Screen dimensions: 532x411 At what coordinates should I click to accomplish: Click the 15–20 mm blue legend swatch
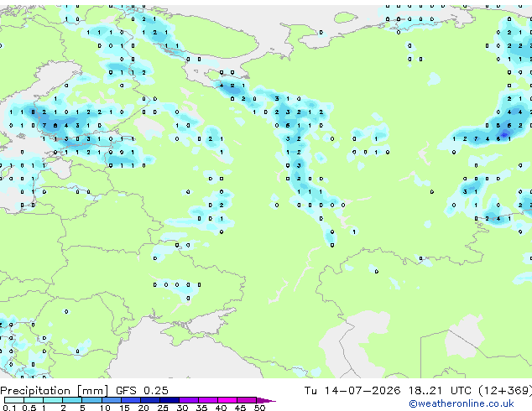click(x=130, y=400)
